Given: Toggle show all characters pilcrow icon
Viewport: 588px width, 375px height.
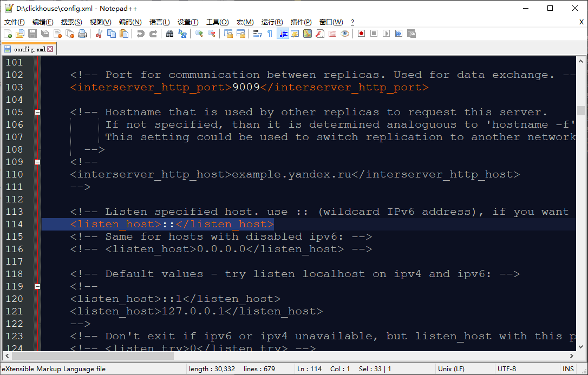Looking at the screenshot, I should coord(270,34).
